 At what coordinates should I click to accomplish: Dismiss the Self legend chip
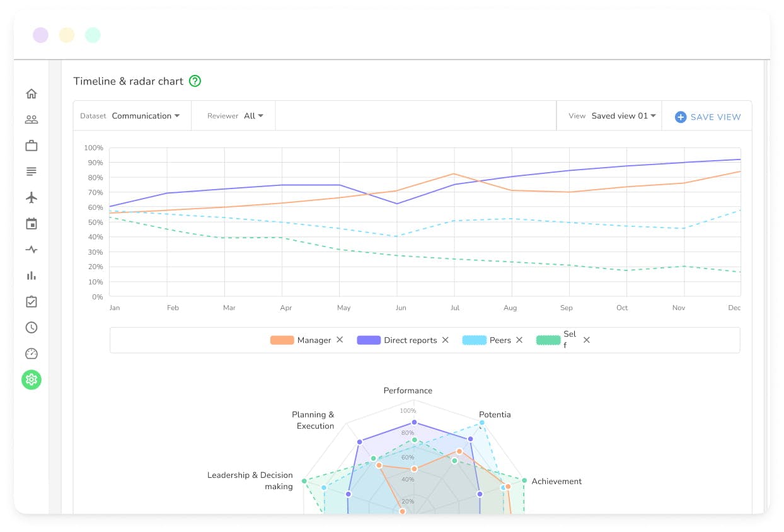click(x=587, y=340)
